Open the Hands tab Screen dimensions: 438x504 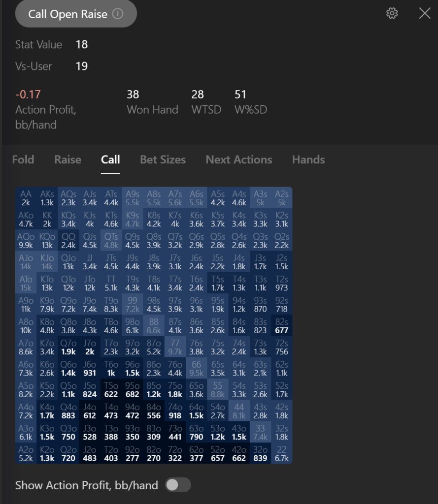click(x=308, y=160)
